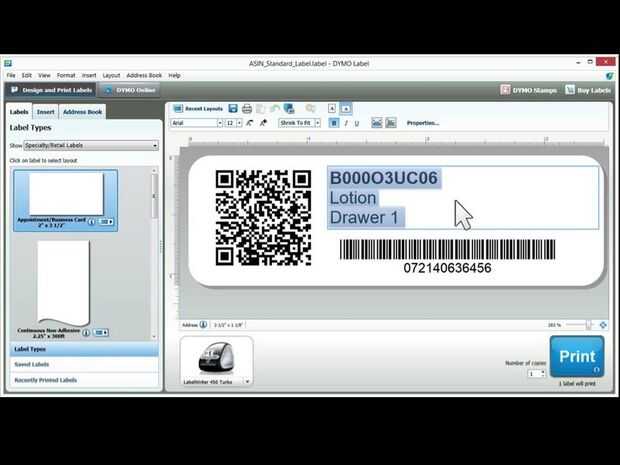Select the Address Book panel tab
This screenshot has height=465, width=620.
[x=82, y=112]
